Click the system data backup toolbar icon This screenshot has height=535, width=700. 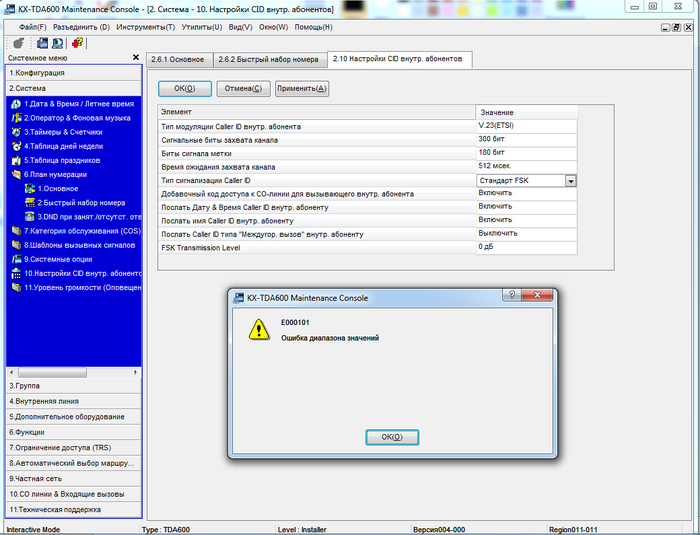(x=57, y=43)
